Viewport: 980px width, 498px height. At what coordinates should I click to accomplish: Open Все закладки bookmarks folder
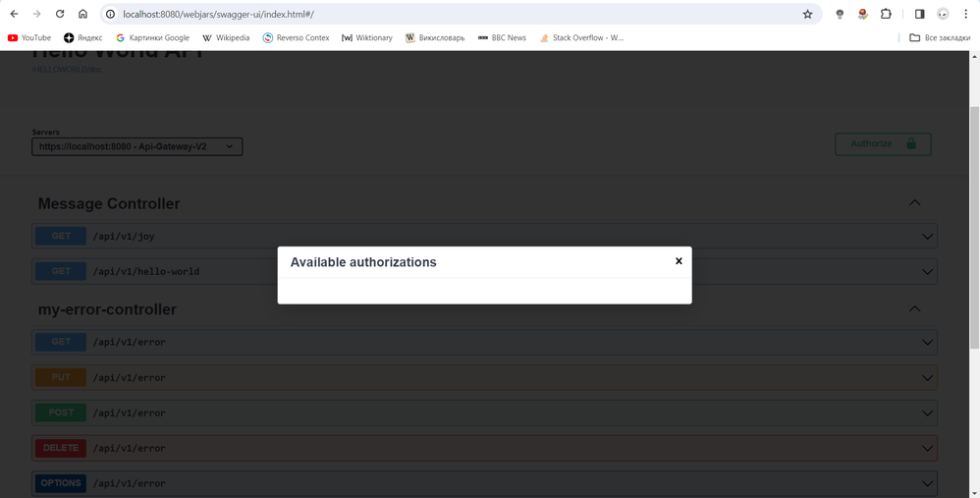tap(940, 37)
